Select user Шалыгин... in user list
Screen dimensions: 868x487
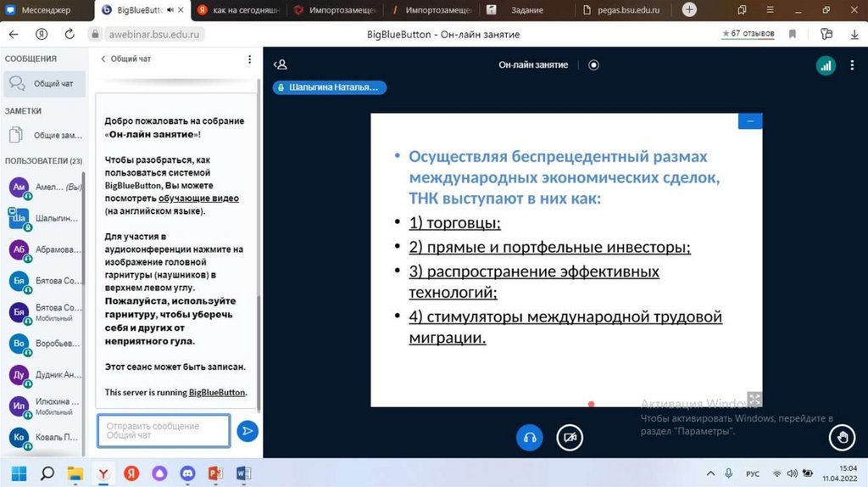point(44,218)
